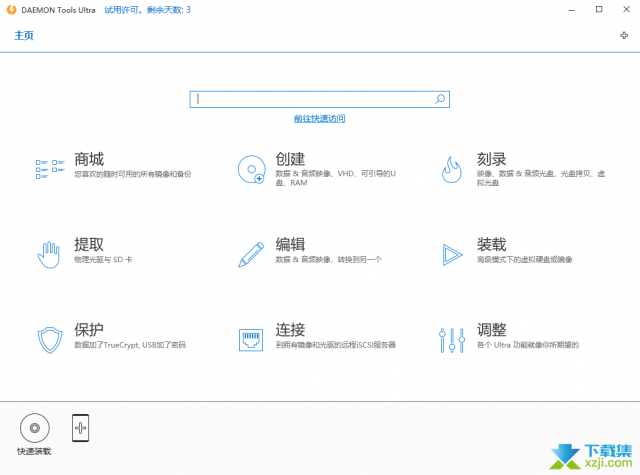
Task: Switch to the 主页 tab
Action: pyautogui.click(x=24, y=36)
